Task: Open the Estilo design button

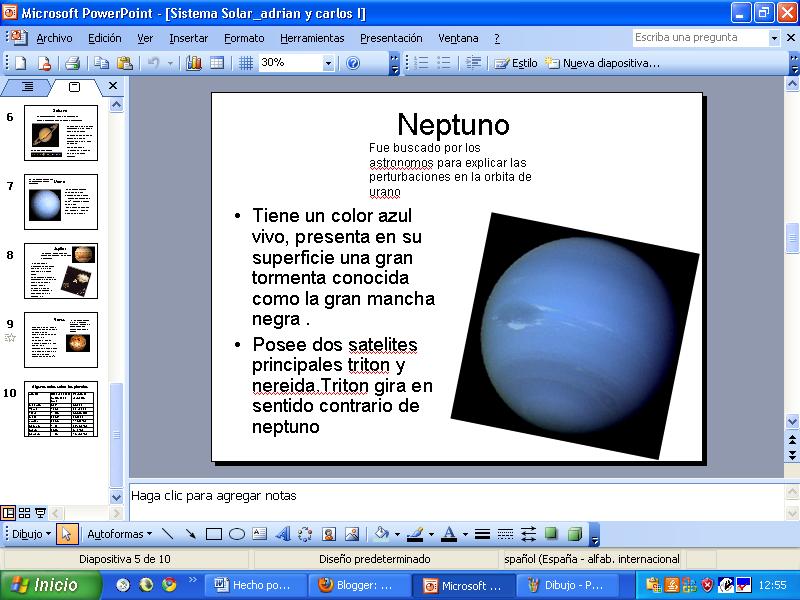Action: (x=515, y=63)
